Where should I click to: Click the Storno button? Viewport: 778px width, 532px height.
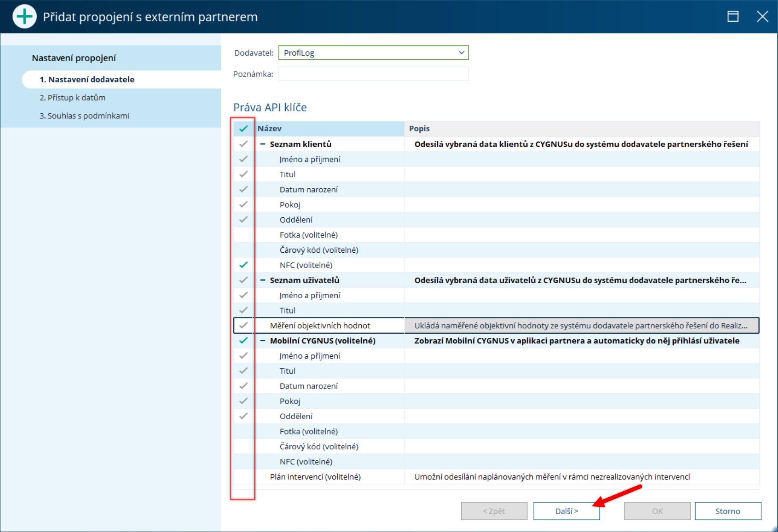727,511
